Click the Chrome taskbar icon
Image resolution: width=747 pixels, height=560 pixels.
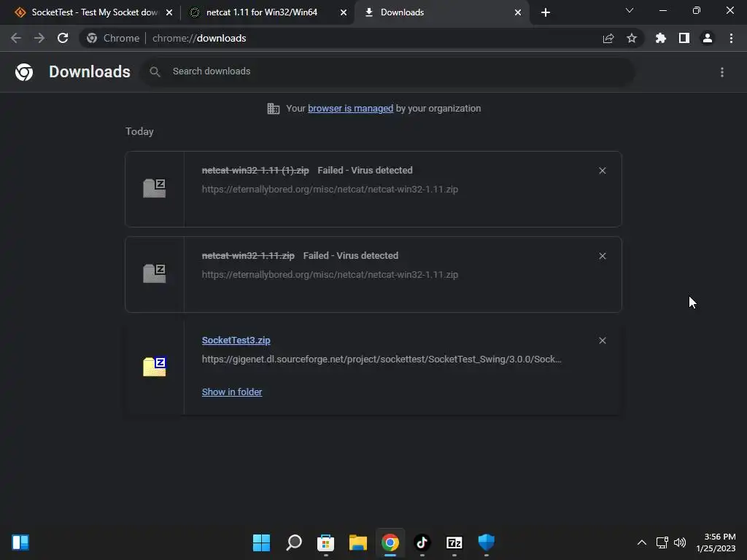390,542
